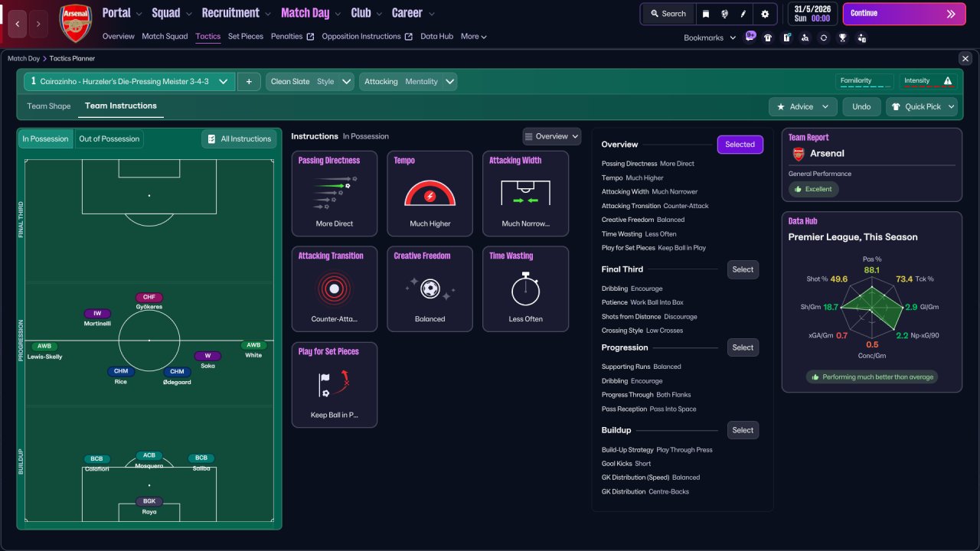Select Gyökeres CHF on the pitch
The image size is (980, 551).
pyautogui.click(x=149, y=302)
